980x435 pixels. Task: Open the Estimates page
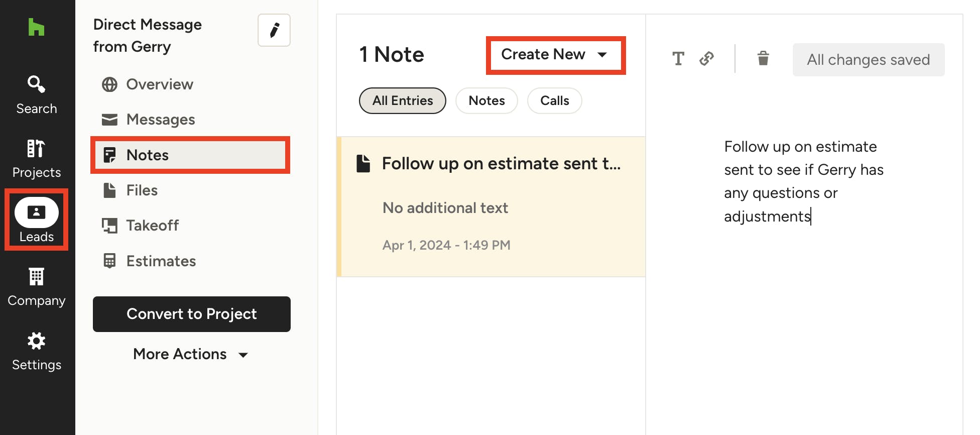click(161, 261)
